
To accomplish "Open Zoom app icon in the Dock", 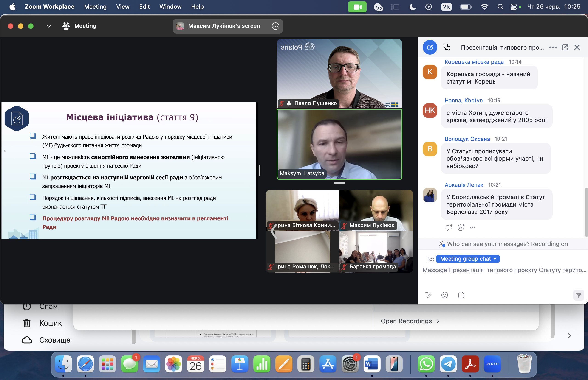I will (x=492, y=364).
